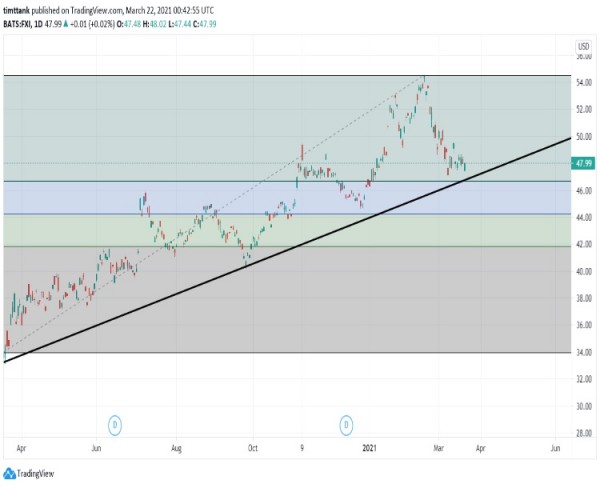Open the USD currency selector

coord(582,45)
